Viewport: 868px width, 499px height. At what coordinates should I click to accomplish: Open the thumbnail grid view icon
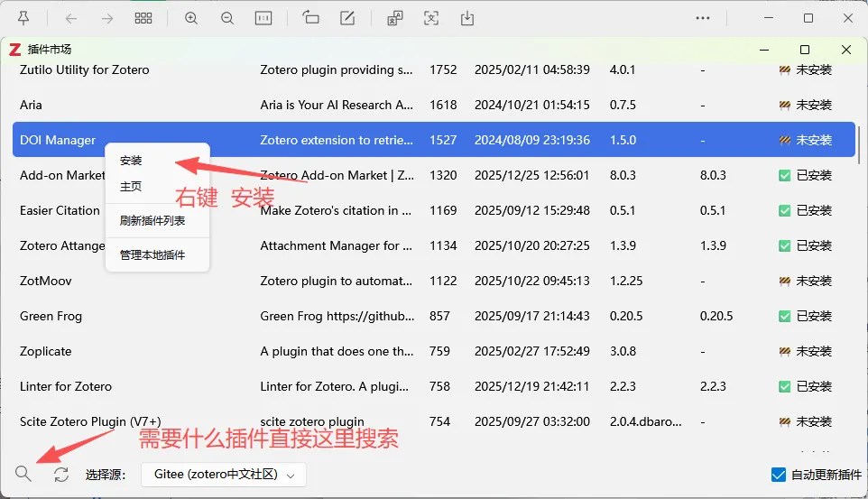tap(143, 18)
